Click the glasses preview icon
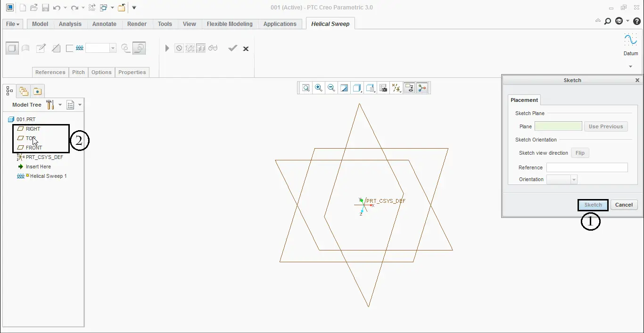The image size is (644, 333). pyautogui.click(x=213, y=48)
